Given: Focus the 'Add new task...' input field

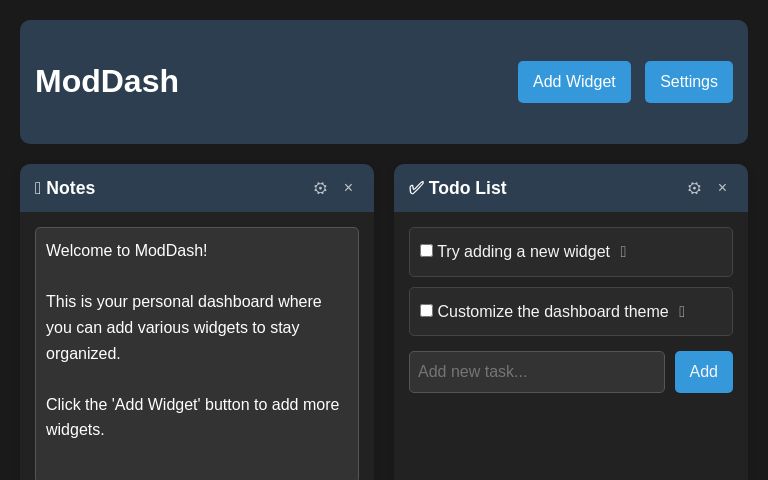Looking at the screenshot, I should point(536,372).
